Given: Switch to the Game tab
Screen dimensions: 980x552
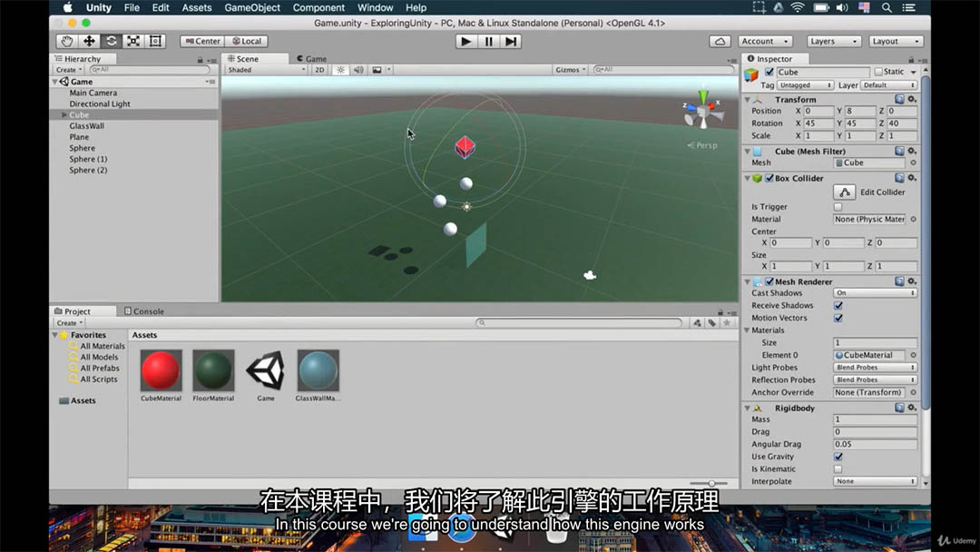Looking at the screenshot, I should pos(311,59).
